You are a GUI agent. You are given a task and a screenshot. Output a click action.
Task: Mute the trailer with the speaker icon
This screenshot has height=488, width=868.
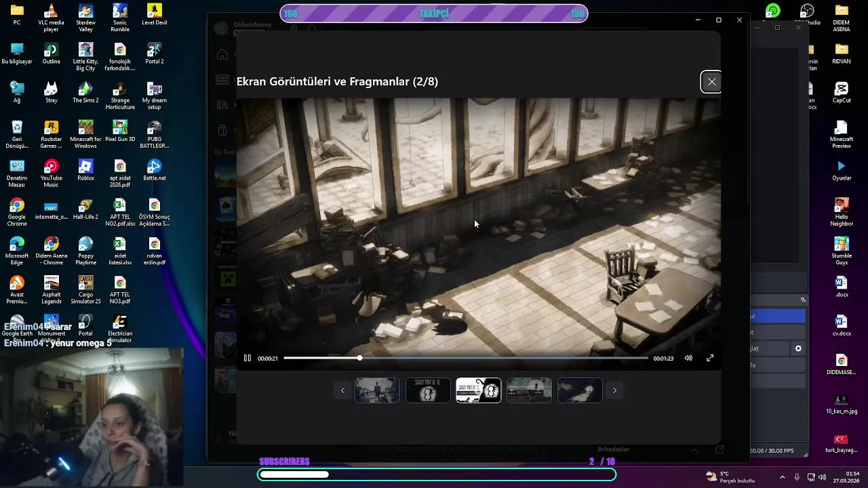click(688, 358)
